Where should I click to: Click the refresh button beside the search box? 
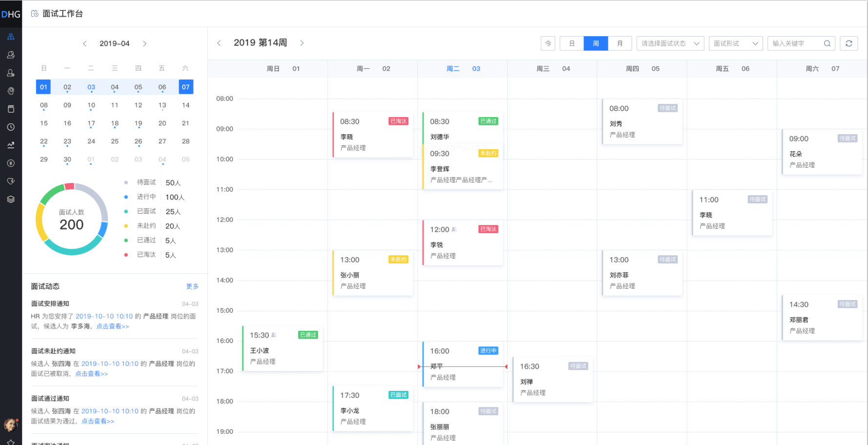point(848,43)
